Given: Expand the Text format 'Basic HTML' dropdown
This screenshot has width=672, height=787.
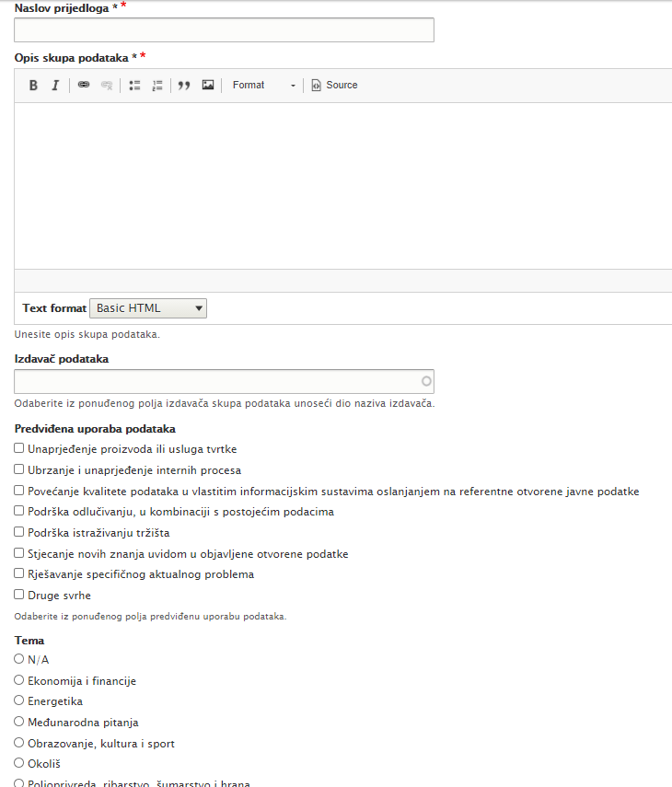Looking at the screenshot, I should point(148,308).
